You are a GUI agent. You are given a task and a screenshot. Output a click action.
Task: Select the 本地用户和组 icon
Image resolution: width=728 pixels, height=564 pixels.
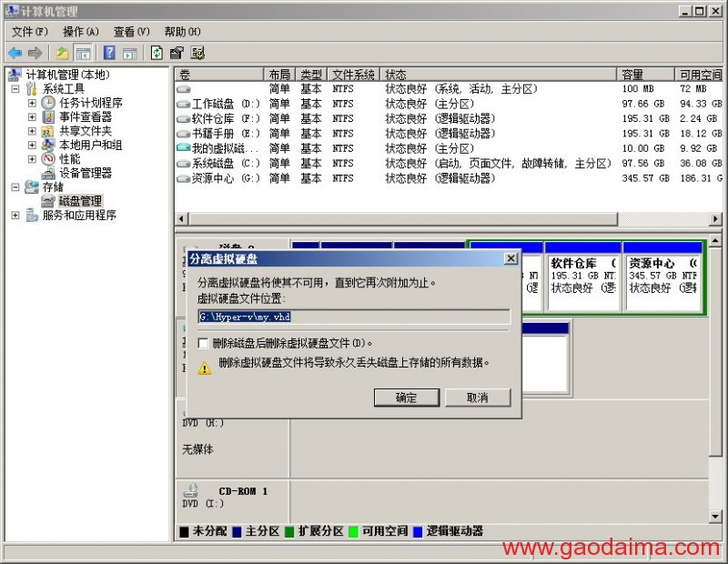[x=48, y=145]
